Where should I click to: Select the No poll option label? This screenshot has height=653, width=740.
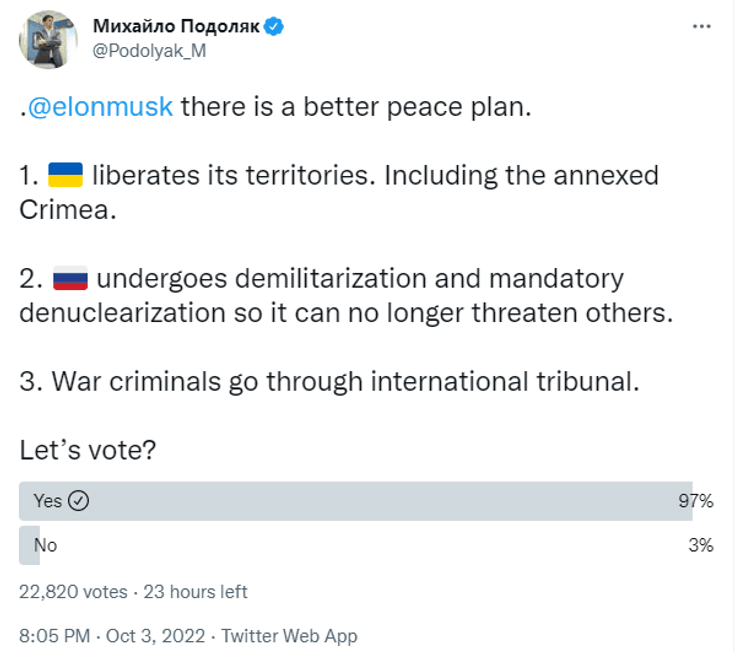(x=45, y=545)
